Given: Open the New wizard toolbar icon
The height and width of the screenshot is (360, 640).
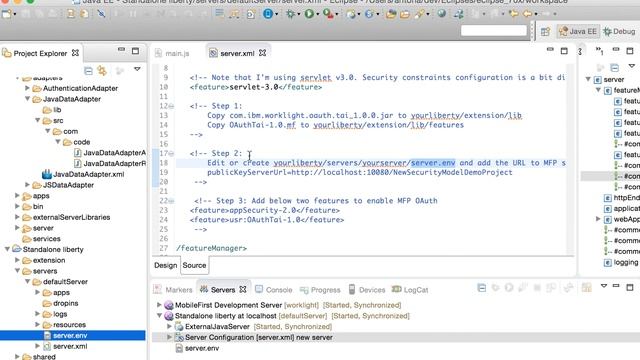Looking at the screenshot, I should click(7, 14).
